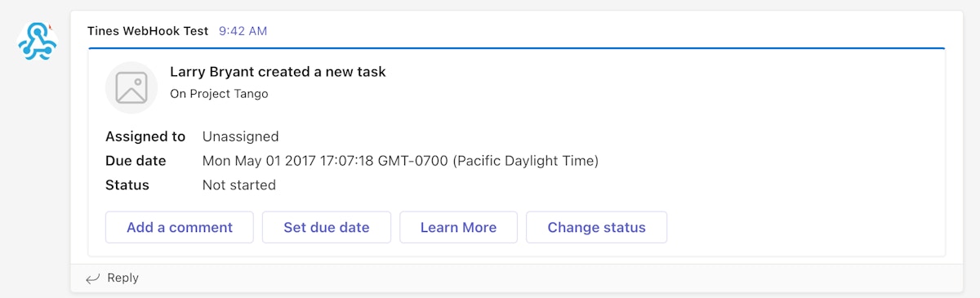980x298 pixels.
Task: Click the Reply text below the card
Action: [122, 278]
